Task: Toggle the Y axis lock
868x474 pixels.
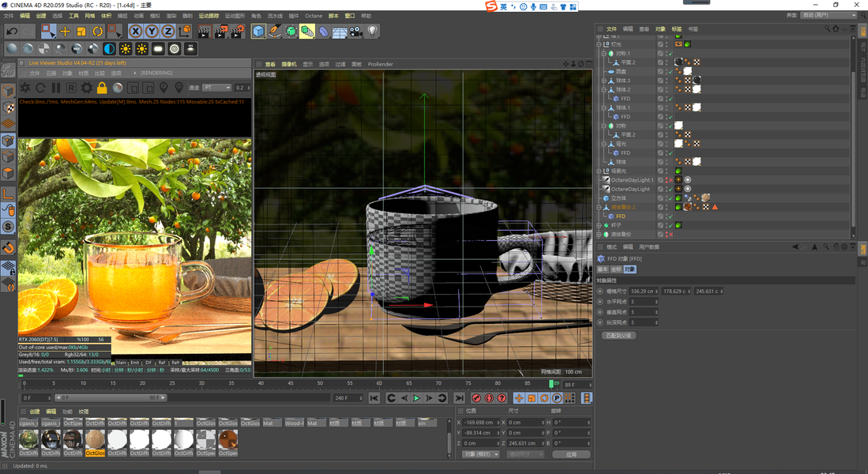Action: pyautogui.click(x=152, y=32)
